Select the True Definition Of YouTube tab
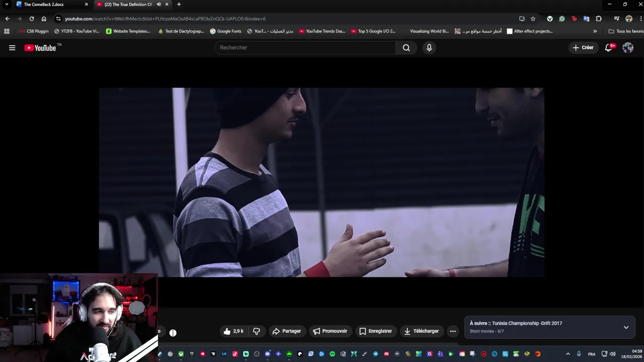The image size is (644, 362). click(132, 5)
